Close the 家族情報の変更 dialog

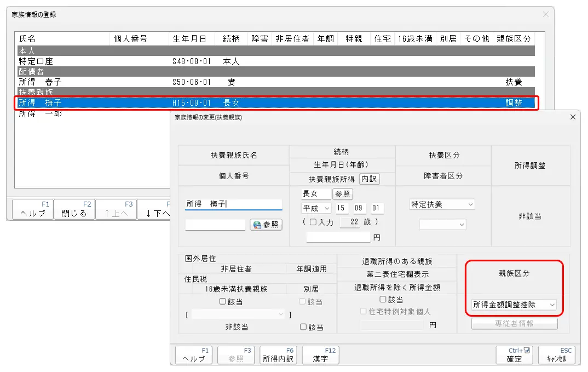click(573, 117)
